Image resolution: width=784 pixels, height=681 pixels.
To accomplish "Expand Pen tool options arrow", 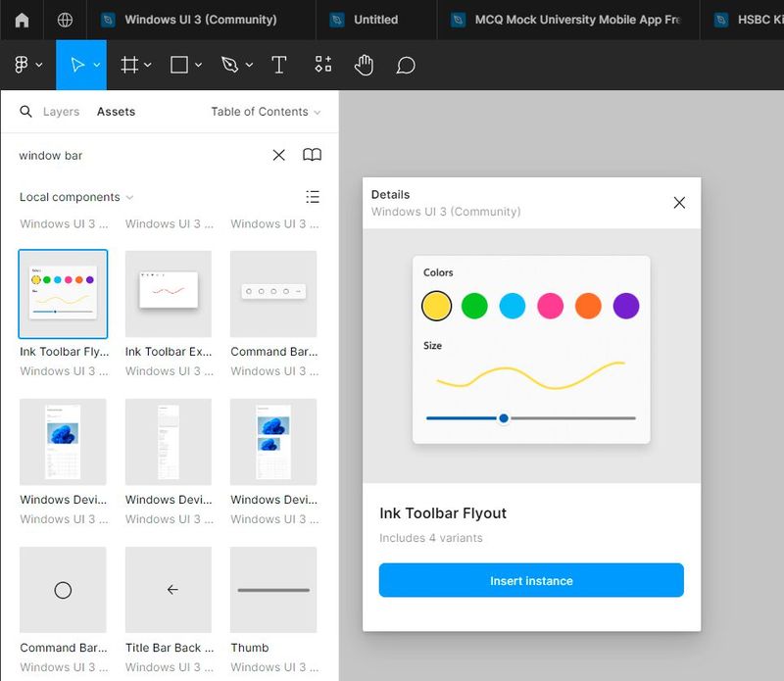I will (249, 65).
